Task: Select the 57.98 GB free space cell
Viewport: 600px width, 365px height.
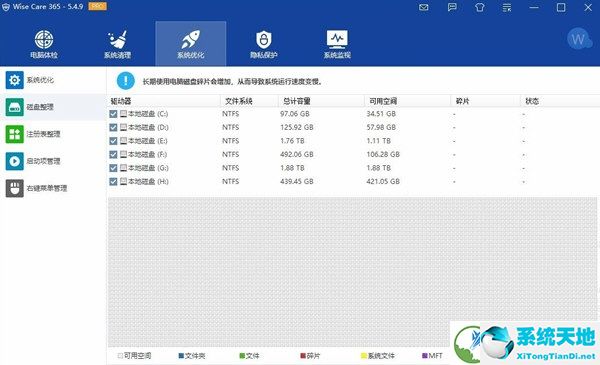Action: pyautogui.click(x=381, y=127)
